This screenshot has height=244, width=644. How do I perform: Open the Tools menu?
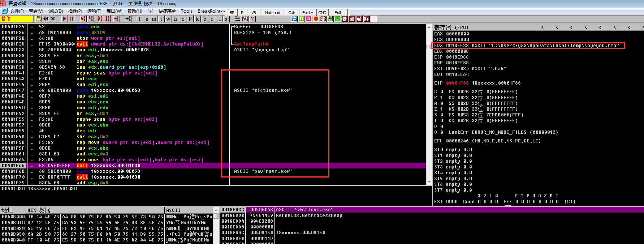(x=187, y=11)
